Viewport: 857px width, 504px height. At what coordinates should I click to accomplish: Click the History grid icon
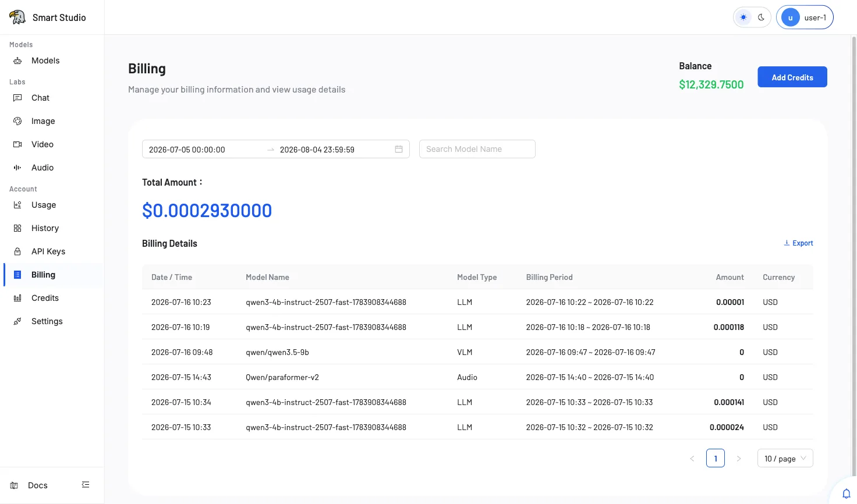click(x=17, y=228)
